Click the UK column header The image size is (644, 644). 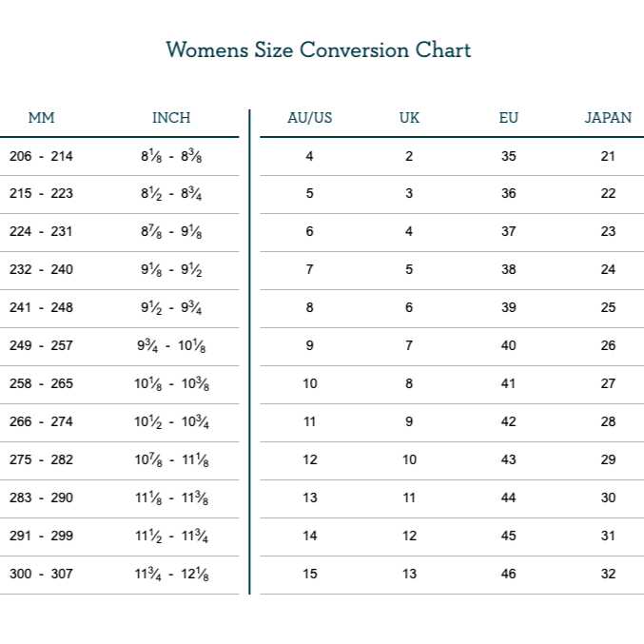[409, 118]
